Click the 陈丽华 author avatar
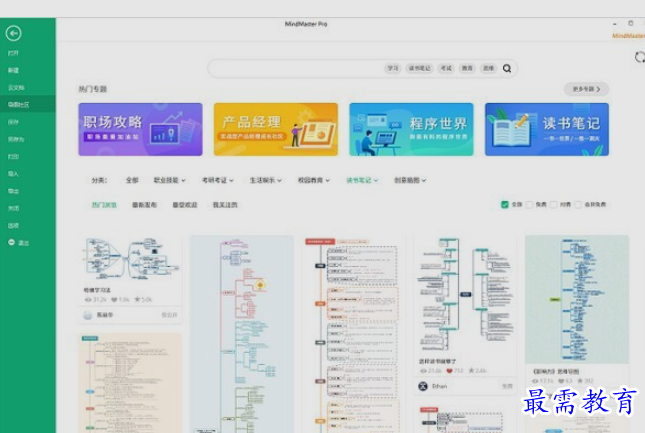Image resolution: width=645 pixels, height=433 pixels. click(88, 315)
